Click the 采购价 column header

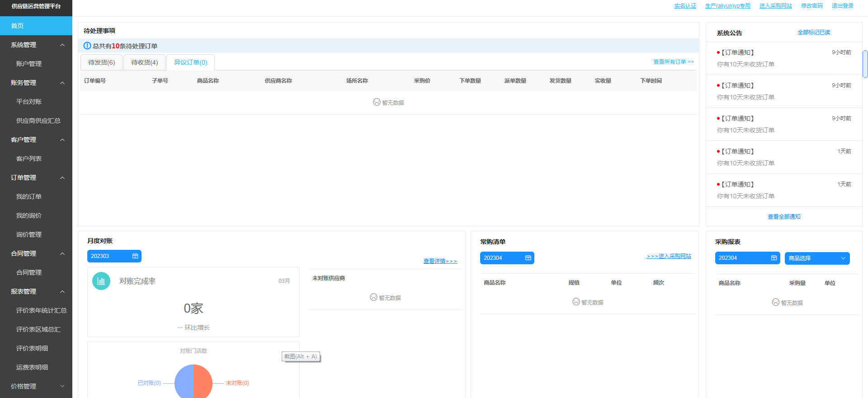[x=422, y=81]
